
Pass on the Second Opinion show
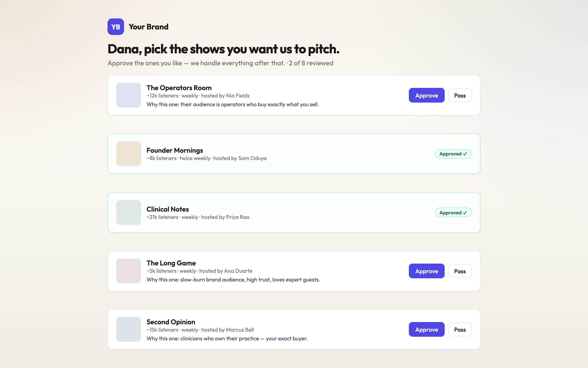(460, 329)
